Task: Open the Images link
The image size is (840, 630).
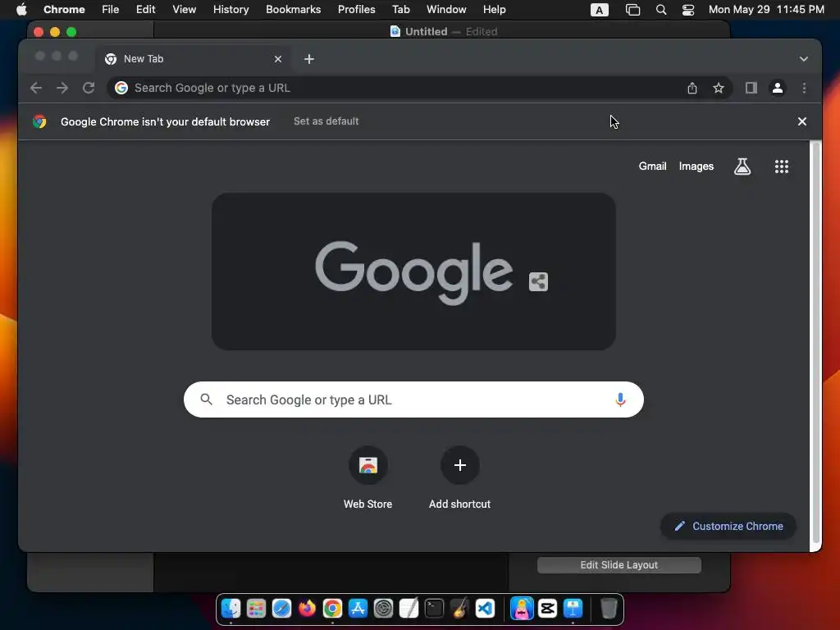Action: point(696,167)
